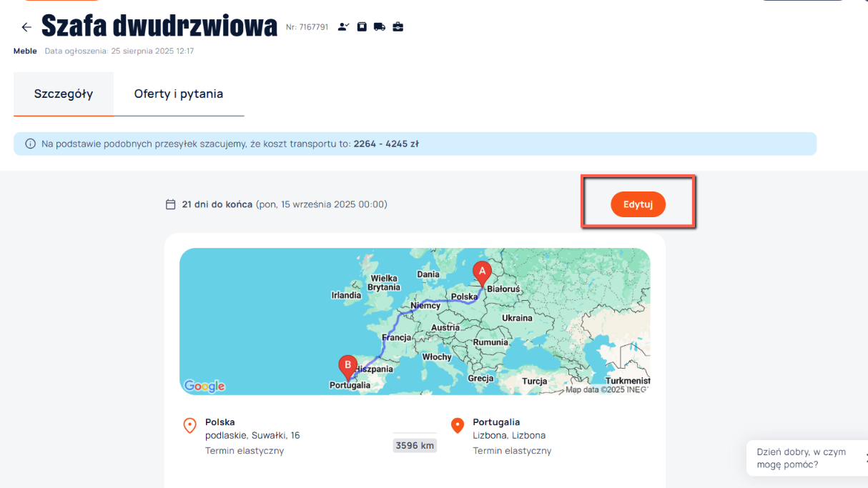Click the Meble category label
The width and height of the screenshot is (868, 488).
click(x=25, y=51)
